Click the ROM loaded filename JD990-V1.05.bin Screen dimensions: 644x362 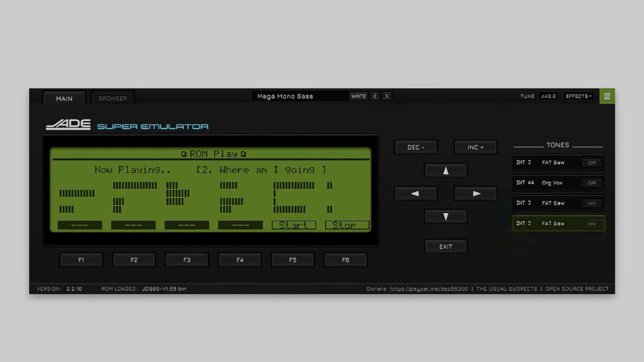(x=164, y=289)
